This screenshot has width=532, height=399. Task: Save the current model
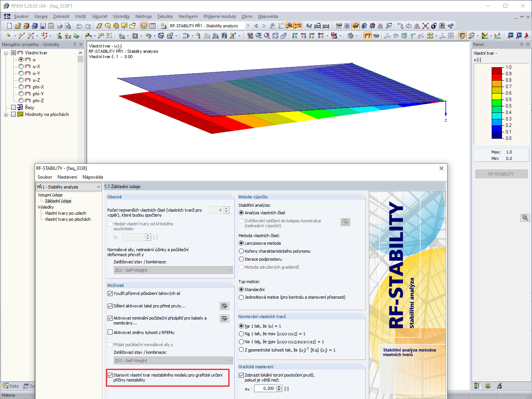[43, 26]
